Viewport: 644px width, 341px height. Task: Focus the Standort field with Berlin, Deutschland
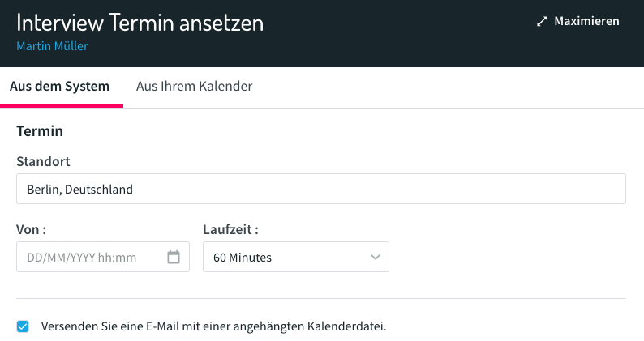(x=321, y=189)
